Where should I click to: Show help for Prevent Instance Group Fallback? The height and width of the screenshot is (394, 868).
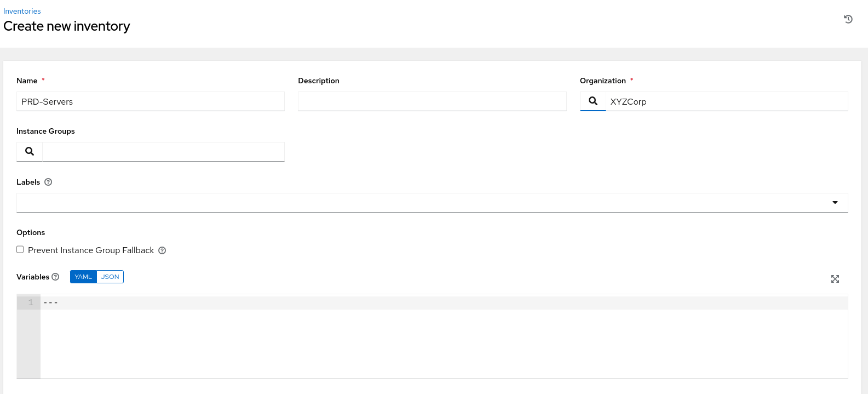point(162,250)
